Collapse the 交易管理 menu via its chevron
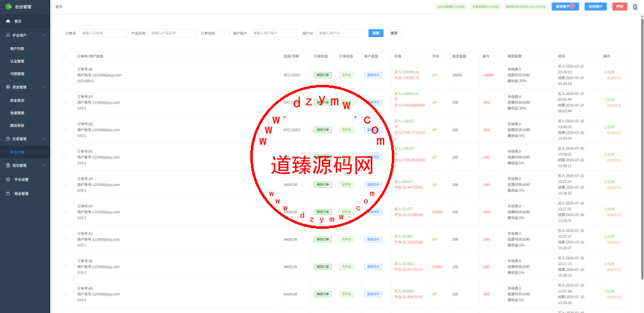Screen dimensions: 644x313 tap(44, 139)
